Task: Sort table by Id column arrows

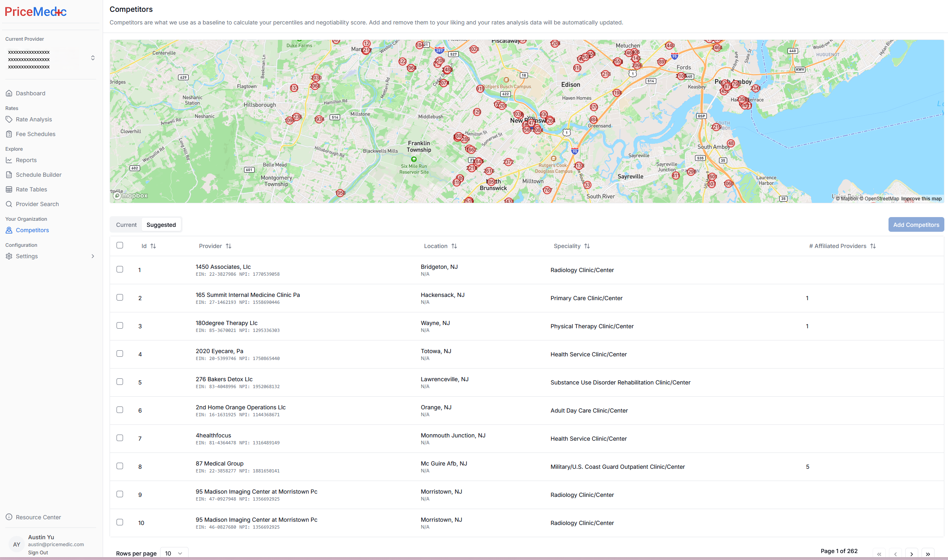Action: coord(153,246)
